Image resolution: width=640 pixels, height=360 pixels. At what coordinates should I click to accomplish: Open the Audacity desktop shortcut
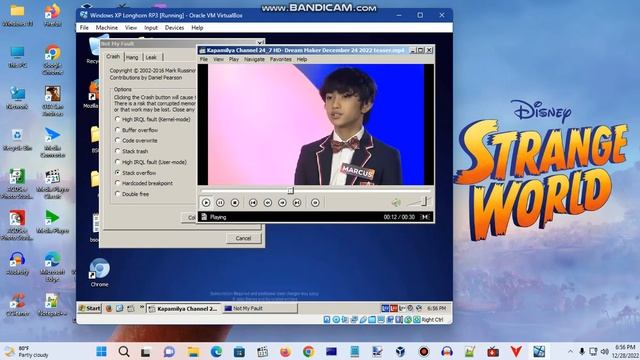[x=17, y=263]
